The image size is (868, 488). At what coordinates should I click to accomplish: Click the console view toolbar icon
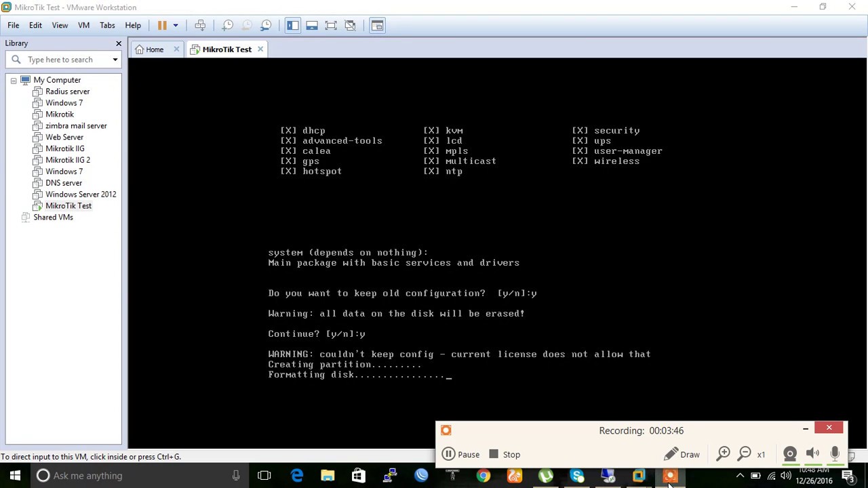coord(377,26)
